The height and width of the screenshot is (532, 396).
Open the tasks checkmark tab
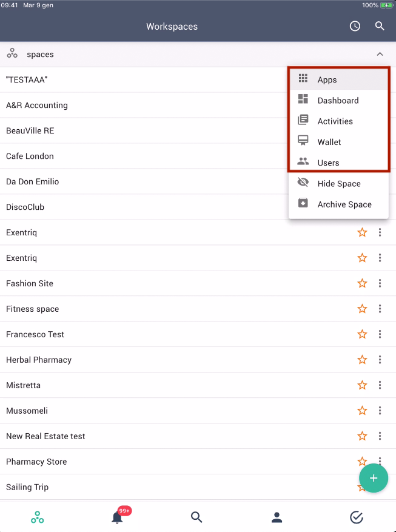point(357,517)
